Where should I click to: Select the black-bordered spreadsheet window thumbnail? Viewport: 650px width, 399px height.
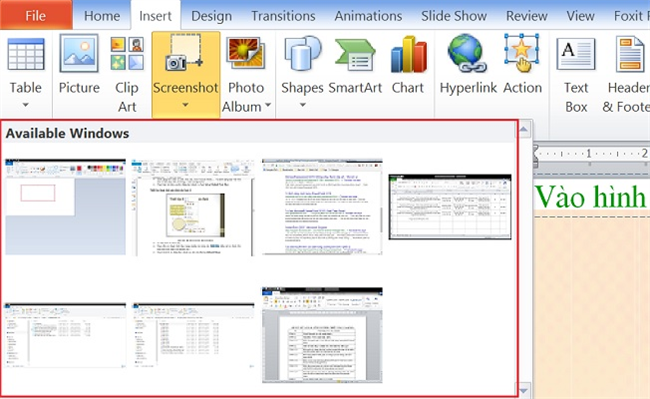pos(450,207)
